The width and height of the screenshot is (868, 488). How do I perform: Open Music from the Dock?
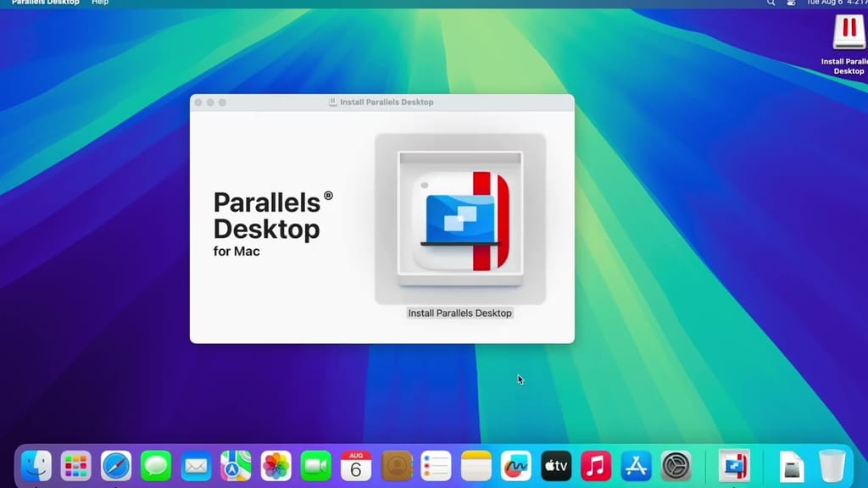click(x=595, y=464)
